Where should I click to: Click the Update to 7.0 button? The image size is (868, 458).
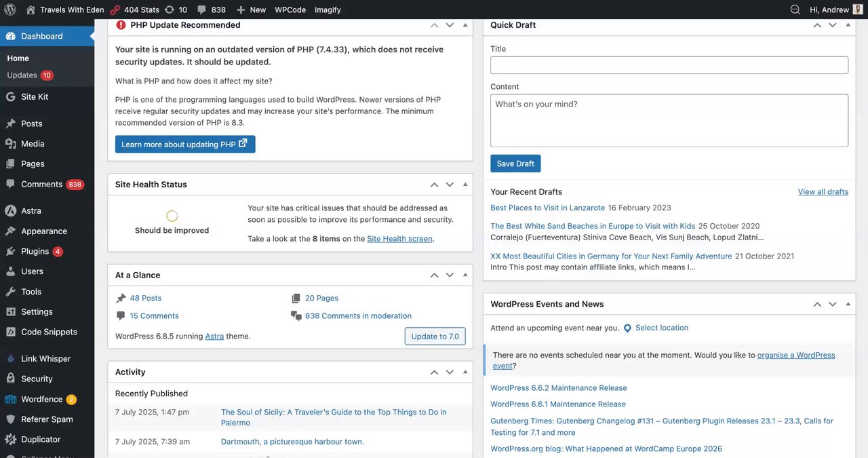click(435, 336)
